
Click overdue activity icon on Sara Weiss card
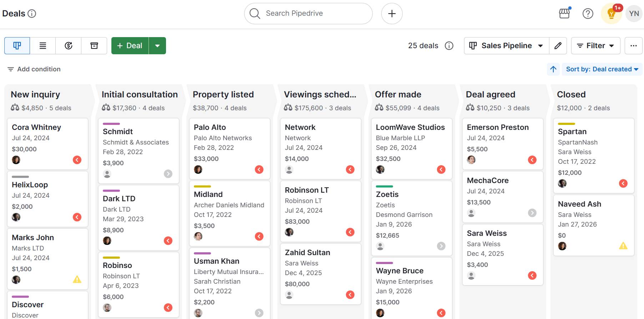click(x=532, y=275)
